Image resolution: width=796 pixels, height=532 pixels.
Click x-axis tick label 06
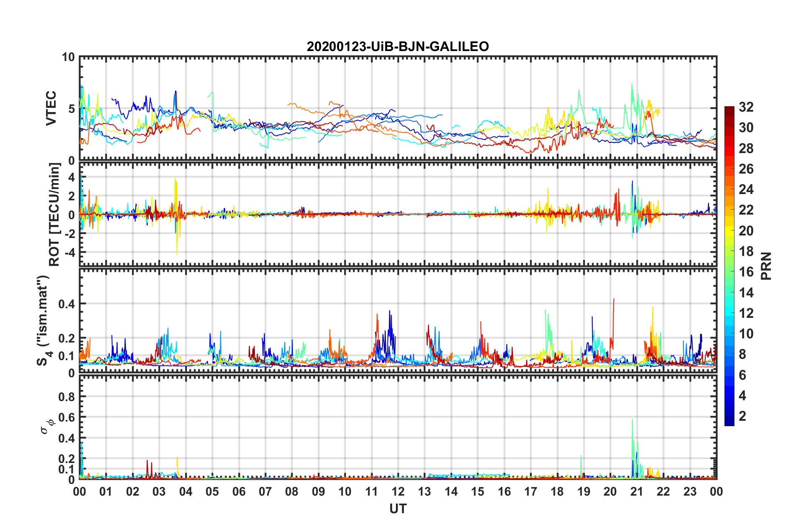coord(239,491)
